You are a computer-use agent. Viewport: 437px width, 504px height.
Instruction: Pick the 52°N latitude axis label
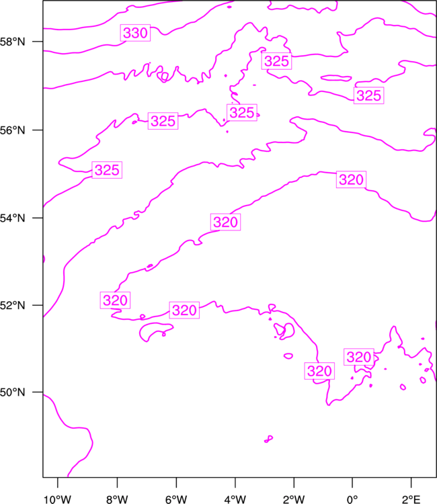[12, 305]
